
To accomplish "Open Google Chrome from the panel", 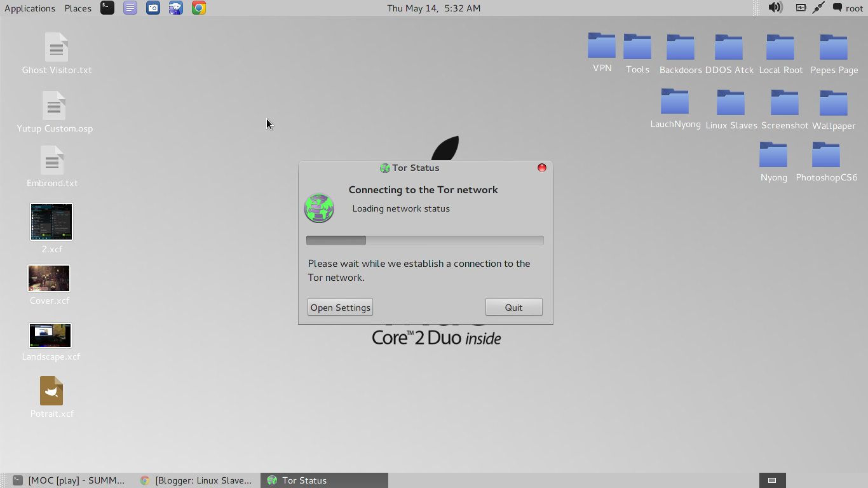I will (198, 8).
